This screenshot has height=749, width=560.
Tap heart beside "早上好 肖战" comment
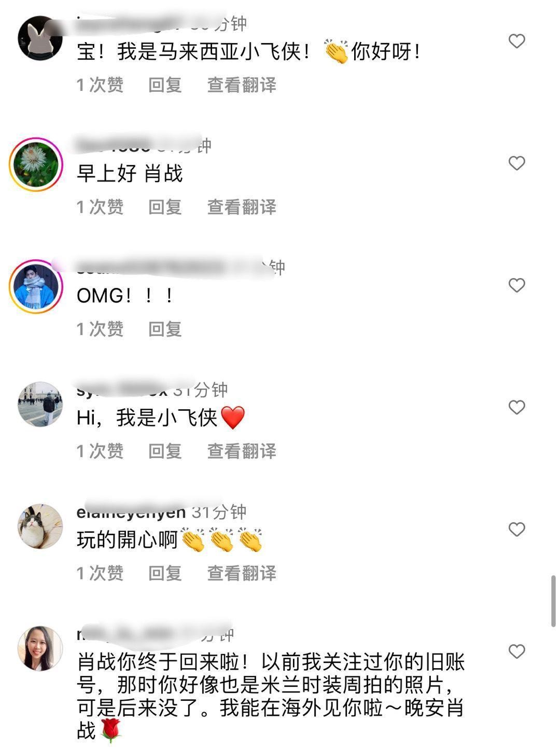[516, 163]
